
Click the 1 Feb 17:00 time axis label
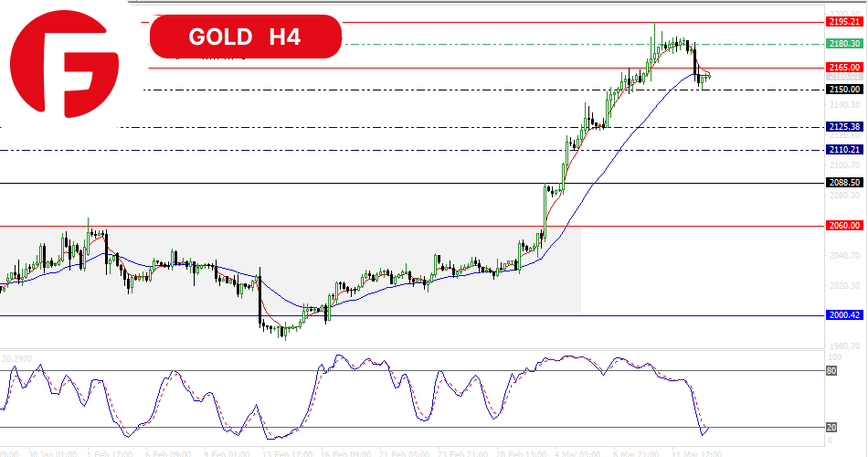pos(110,452)
